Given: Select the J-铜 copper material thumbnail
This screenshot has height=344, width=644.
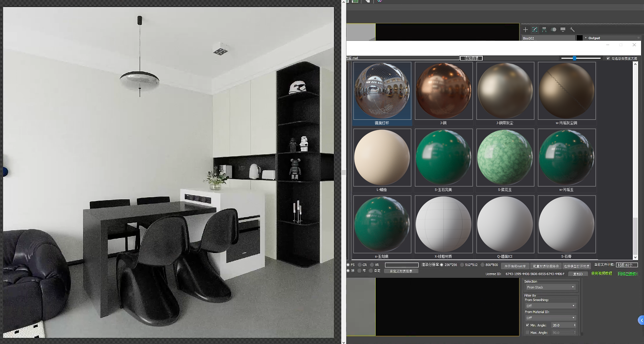Looking at the screenshot, I should coord(443,91).
